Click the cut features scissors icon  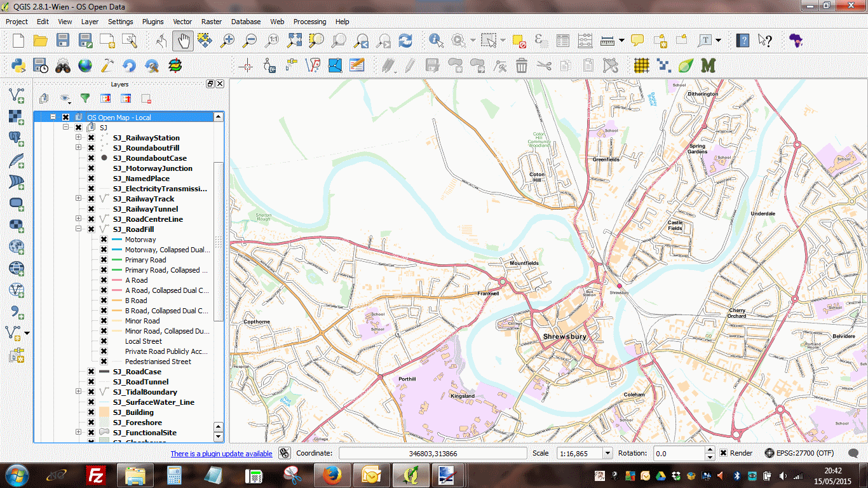click(x=544, y=65)
